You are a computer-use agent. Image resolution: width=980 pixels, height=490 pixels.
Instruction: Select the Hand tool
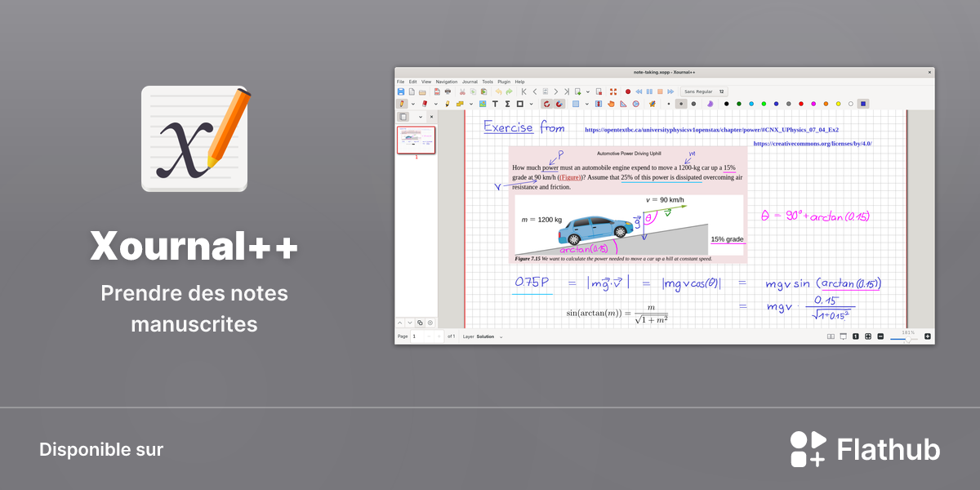pyautogui.click(x=611, y=104)
